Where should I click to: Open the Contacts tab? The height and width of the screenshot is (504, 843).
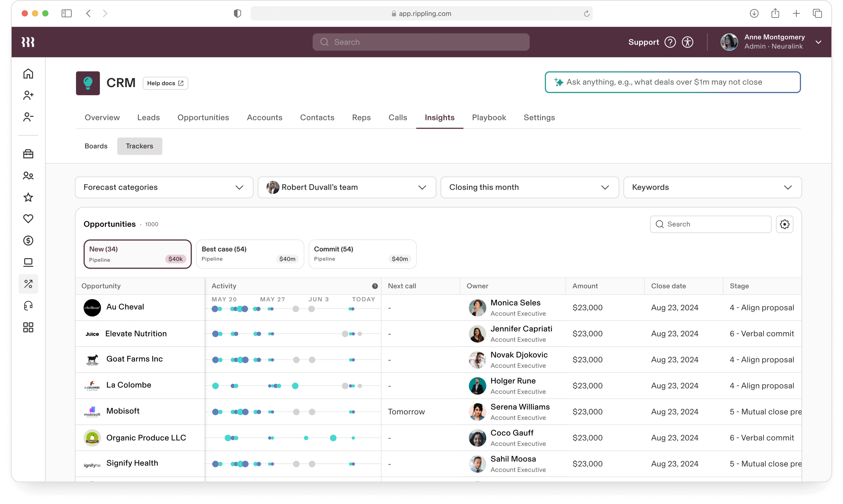(317, 117)
